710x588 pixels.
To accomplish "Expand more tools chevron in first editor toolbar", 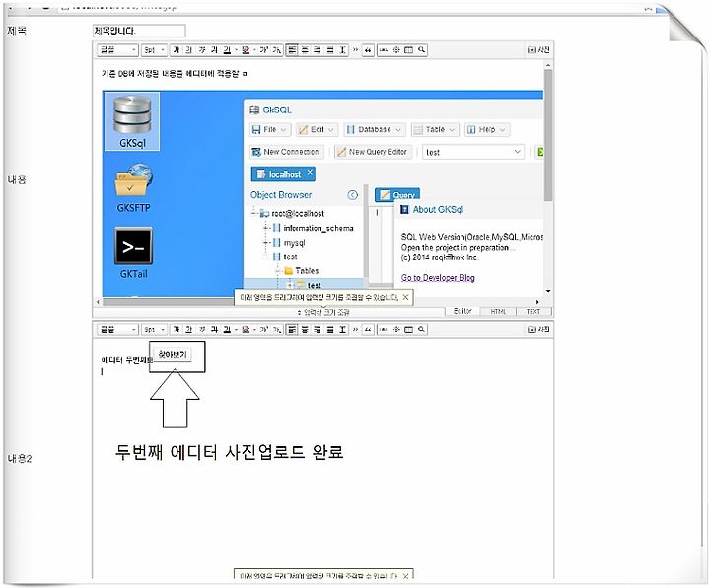I will [x=355, y=50].
